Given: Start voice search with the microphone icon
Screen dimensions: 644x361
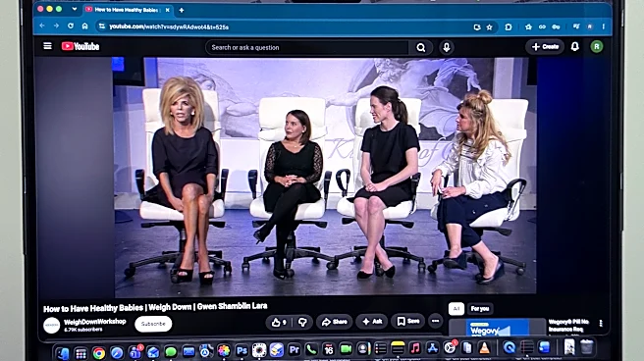Looking at the screenshot, I should tap(447, 48).
